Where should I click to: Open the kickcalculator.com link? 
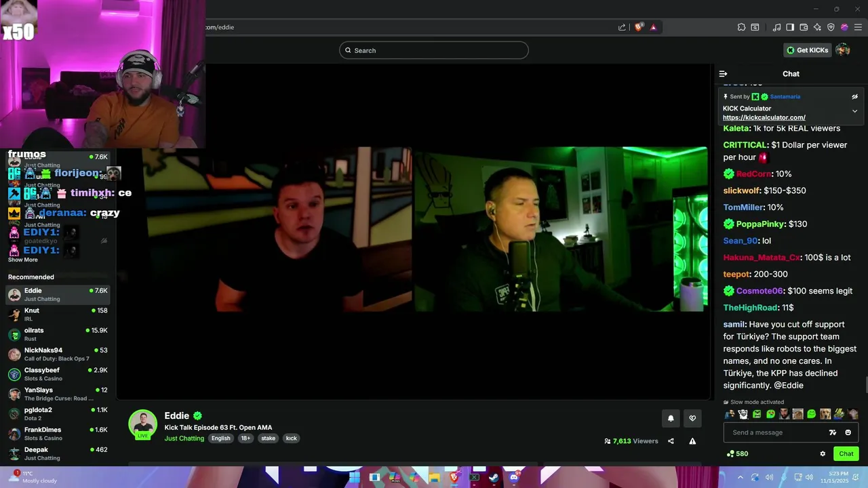(x=764, y=117)
